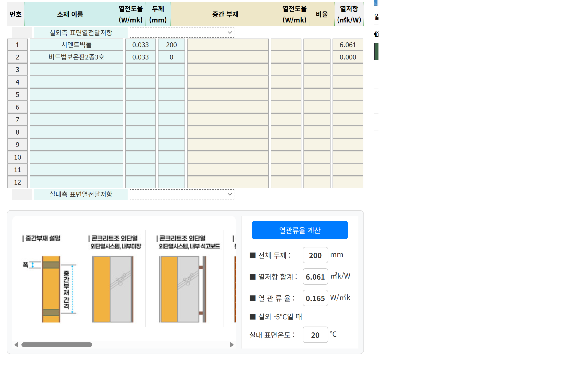Click row 2 thickness field showing 0

pos(171,57)
